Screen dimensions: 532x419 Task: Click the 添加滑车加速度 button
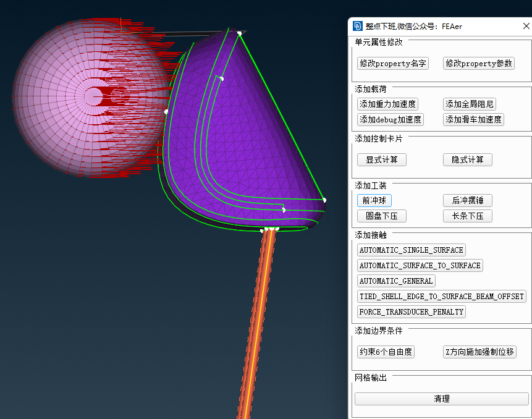pyautogui.click(x=473, y=119)
